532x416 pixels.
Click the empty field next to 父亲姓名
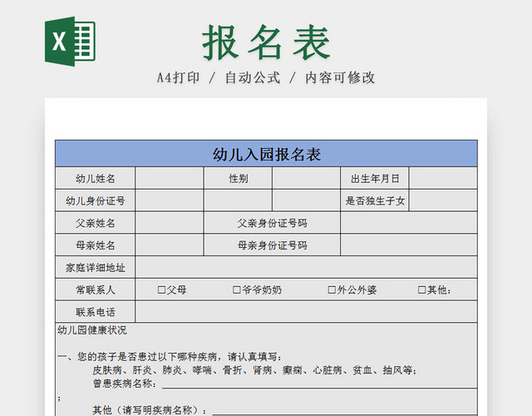click(x=170, y=223)
